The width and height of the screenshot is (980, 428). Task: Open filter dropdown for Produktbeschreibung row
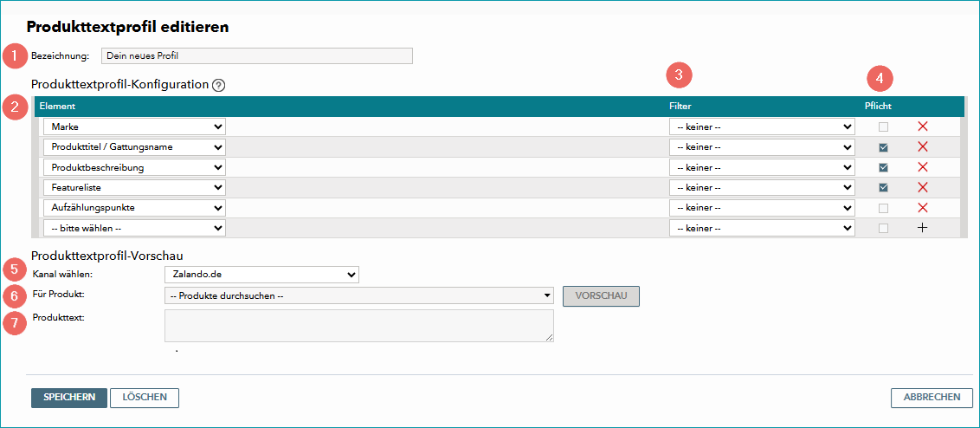pyautogui.click(x=762, y=168)
